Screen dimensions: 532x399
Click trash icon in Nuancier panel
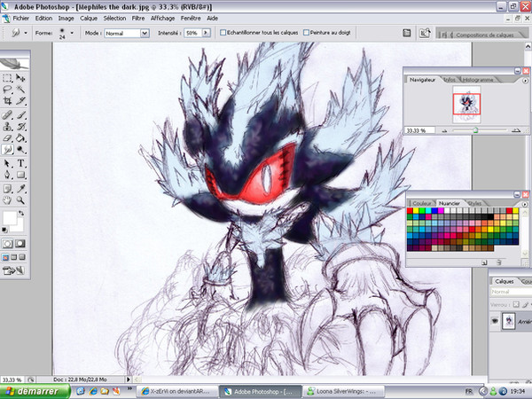(498, 262)
